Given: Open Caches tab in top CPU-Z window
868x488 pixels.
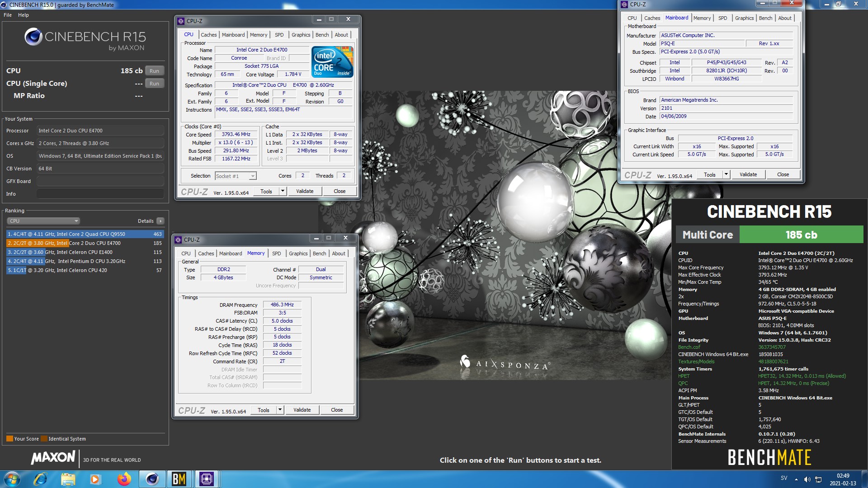Looking at the screenshot, I should pos(208,35).
